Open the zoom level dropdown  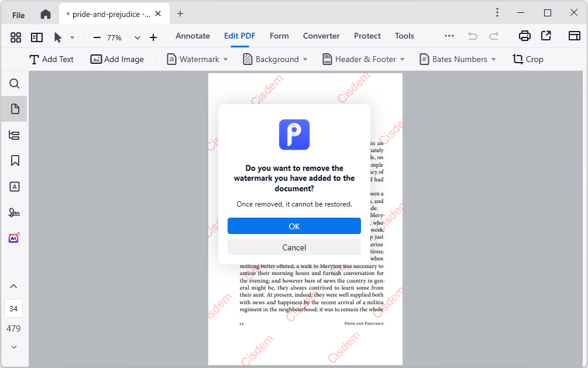pos(137,37)
